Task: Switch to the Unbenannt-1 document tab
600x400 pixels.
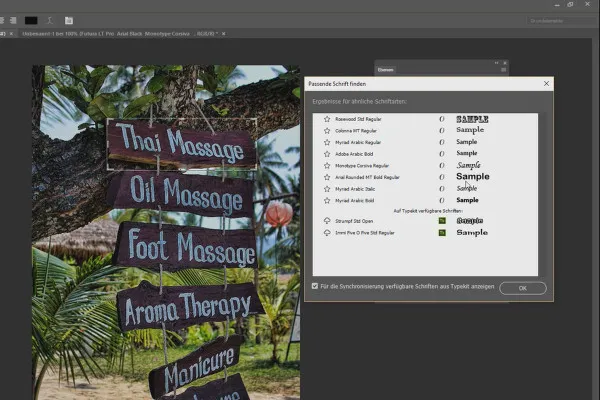Action: click(x=120, y=34)
